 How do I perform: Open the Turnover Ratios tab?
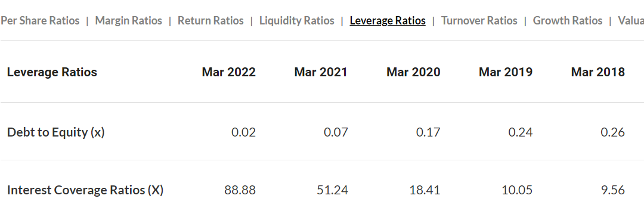click(x=479, y=20)
